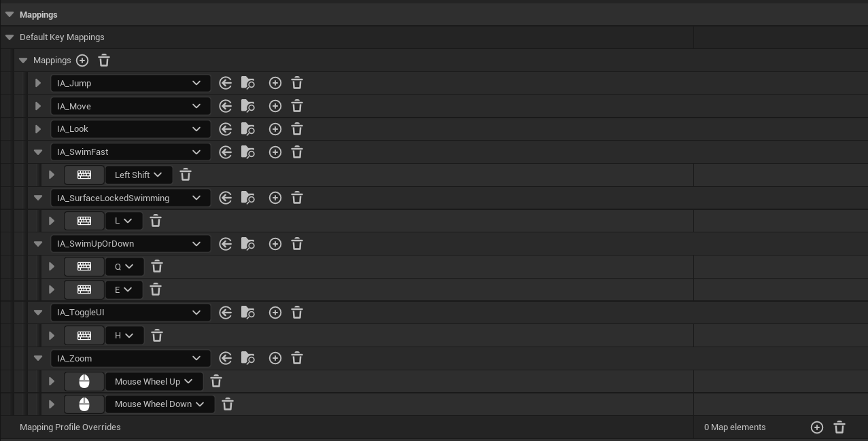
Task: Browse to the IA_Move asset in Content Browser
Action: click(247, 106)
